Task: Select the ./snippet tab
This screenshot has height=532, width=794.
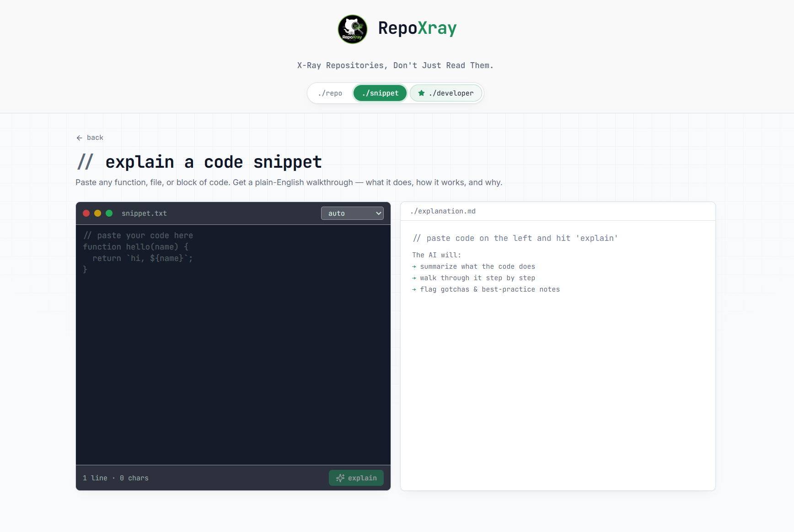Action: (380, 93)
